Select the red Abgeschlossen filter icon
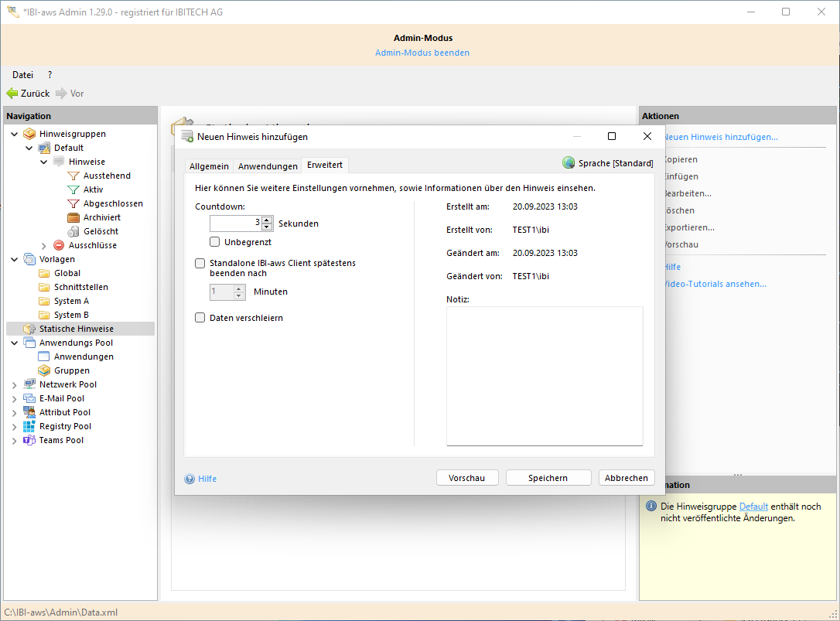This screenshot has width=840, height=621. pos(73,203)
